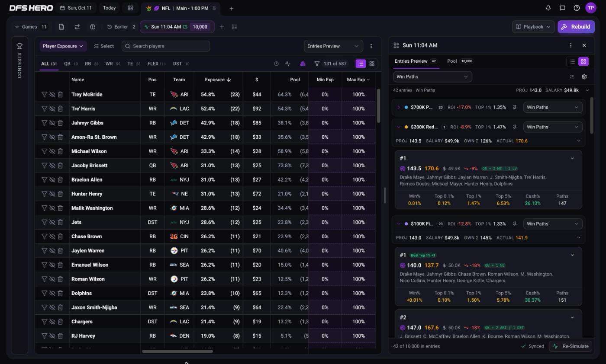Click the Today button
The width and height of the screenshot is (606, 364).
pos(109,8)
